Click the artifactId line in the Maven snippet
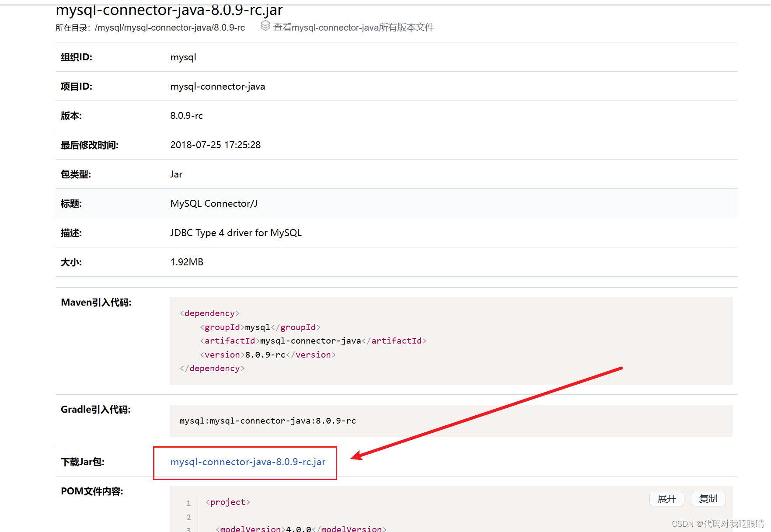The width and height of the screenshot is (771, 532). (x=313, y=341)
